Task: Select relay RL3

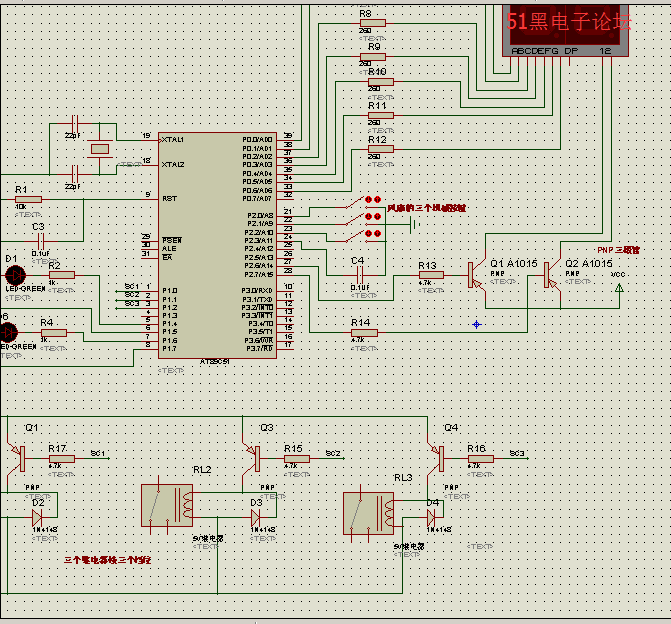Action: [x=368, y=513]
